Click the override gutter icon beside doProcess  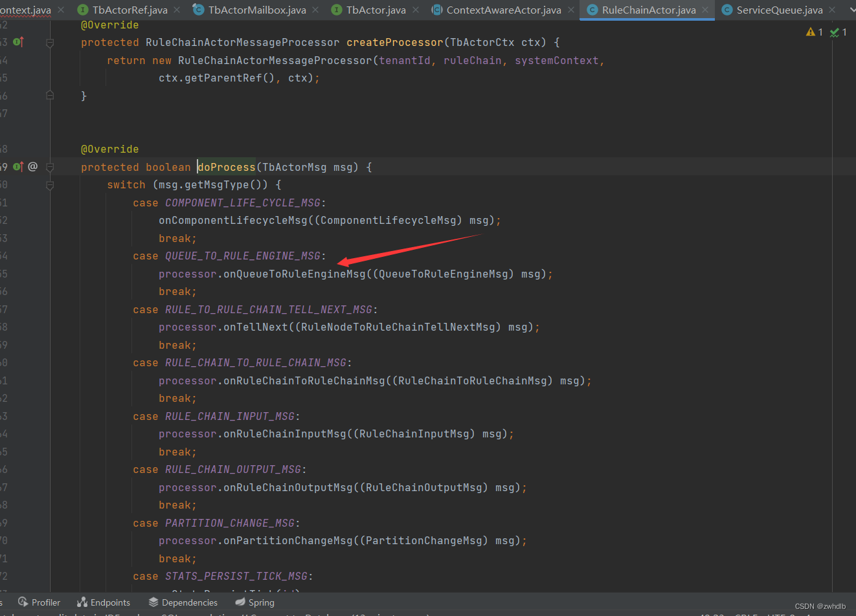click(18, 167)
